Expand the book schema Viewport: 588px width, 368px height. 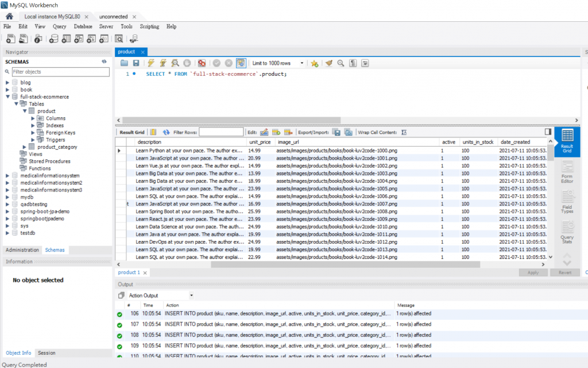(7, 89)
